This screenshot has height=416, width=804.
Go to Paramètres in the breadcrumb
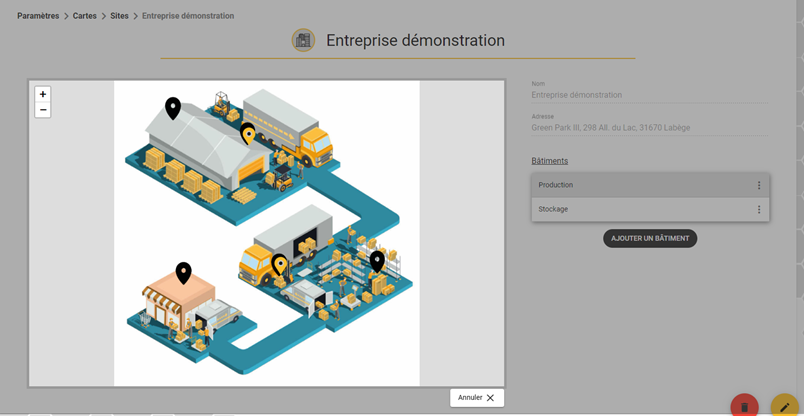tap(38, 16)
